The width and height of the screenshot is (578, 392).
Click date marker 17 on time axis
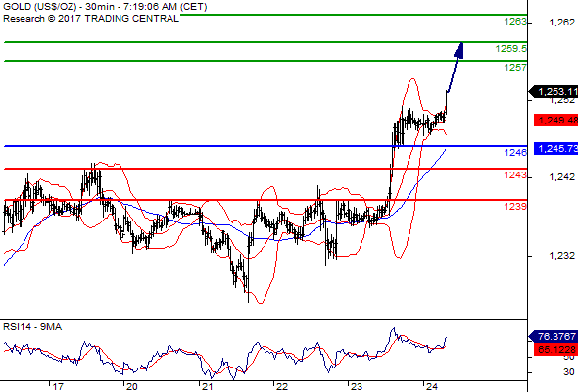tap(58, 387)
